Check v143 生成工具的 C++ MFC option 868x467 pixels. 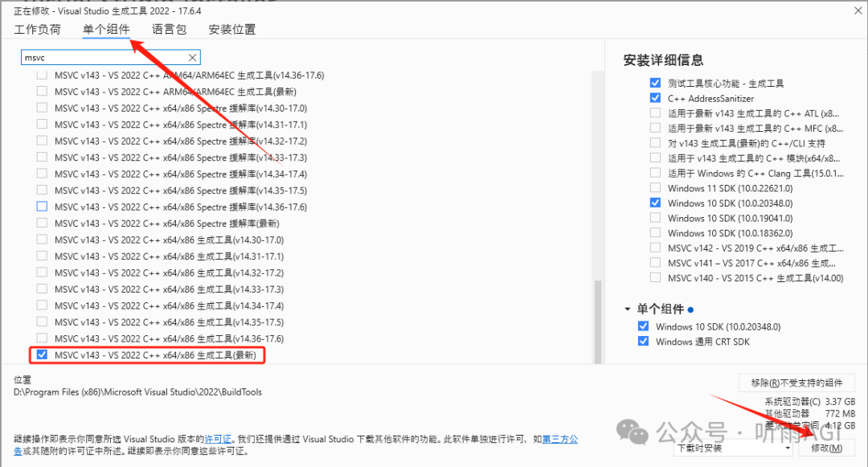point(656,128)
